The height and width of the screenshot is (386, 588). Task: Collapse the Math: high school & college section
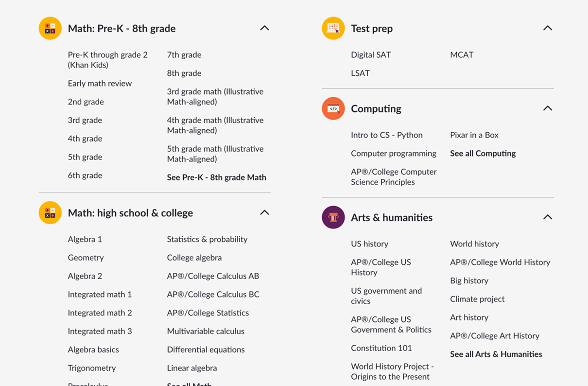264,212
